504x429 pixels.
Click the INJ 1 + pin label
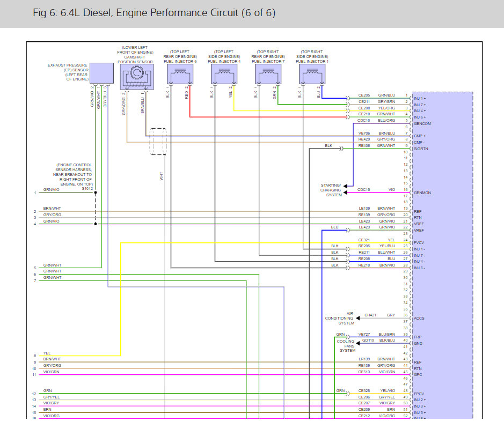tap(420, 99)
